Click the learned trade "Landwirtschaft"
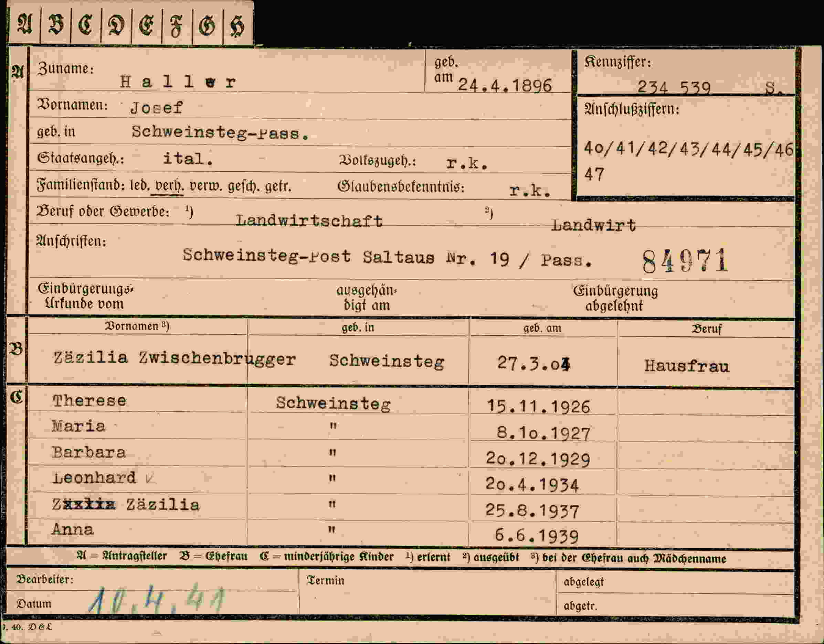Viewport: 824px width, 644px height. point(309,221)
